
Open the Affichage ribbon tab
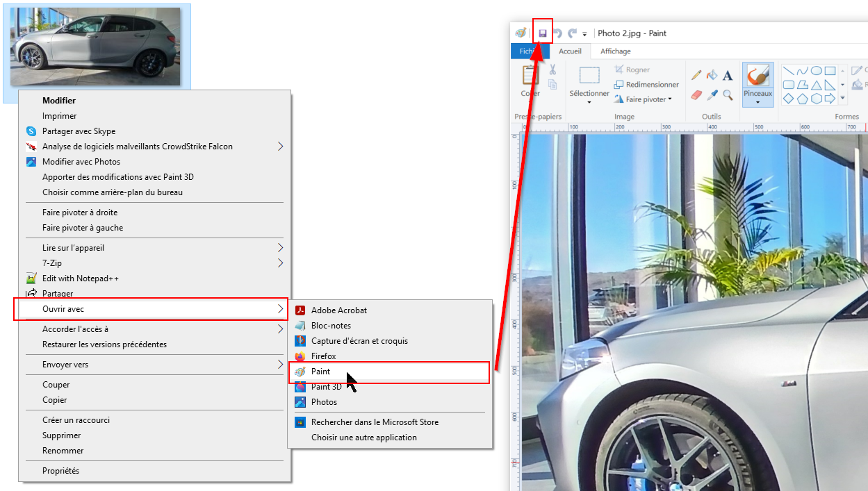(616, 51)
